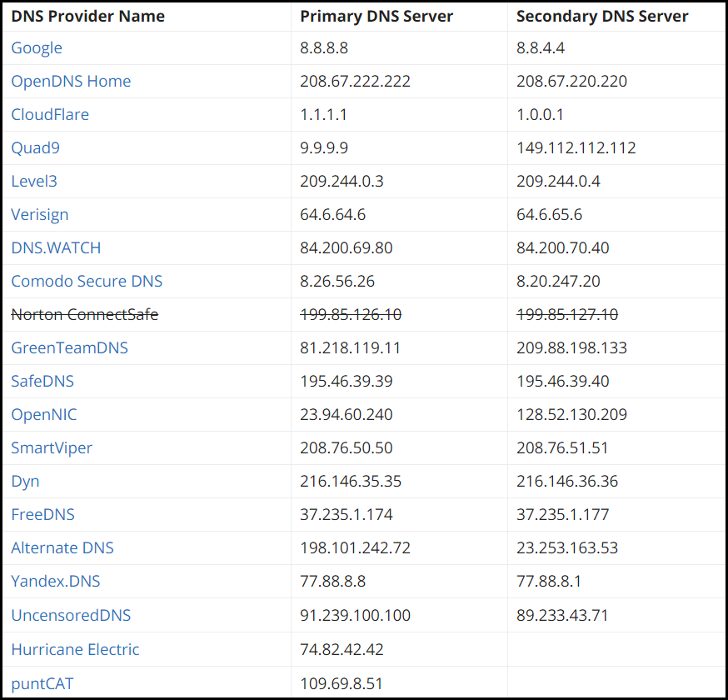
Task: Click the SmartViper link
Action: 52,448
